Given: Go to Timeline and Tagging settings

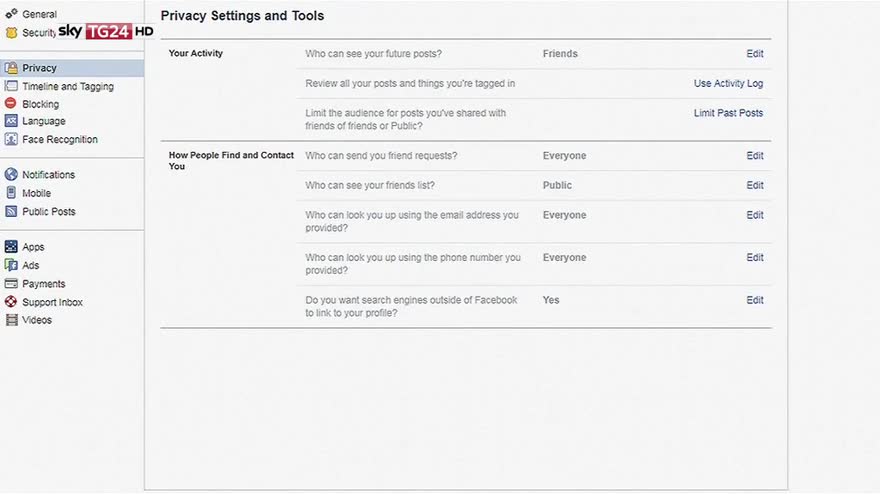Looking at the screenshot, I should [x=67, y=87].
